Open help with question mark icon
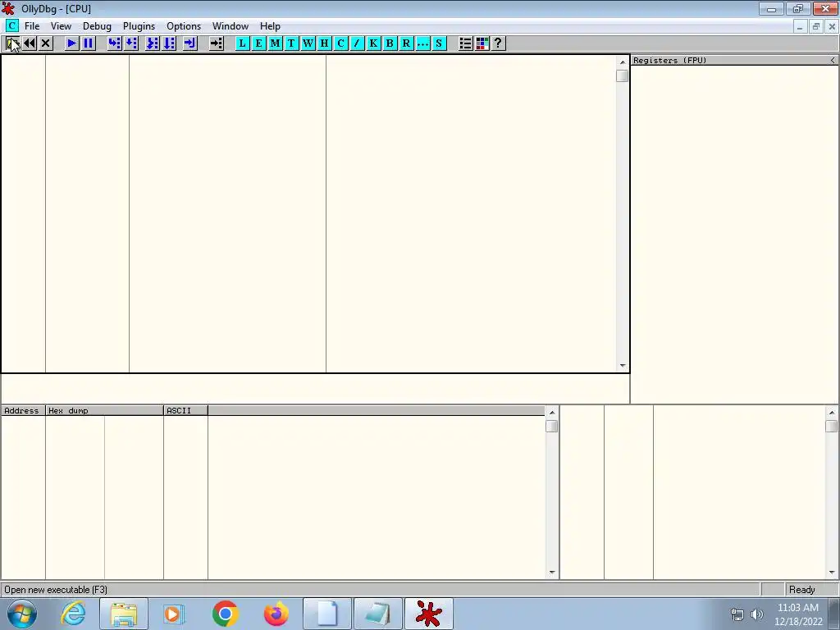This screenshot has width=840, height=630. [498, 43]
